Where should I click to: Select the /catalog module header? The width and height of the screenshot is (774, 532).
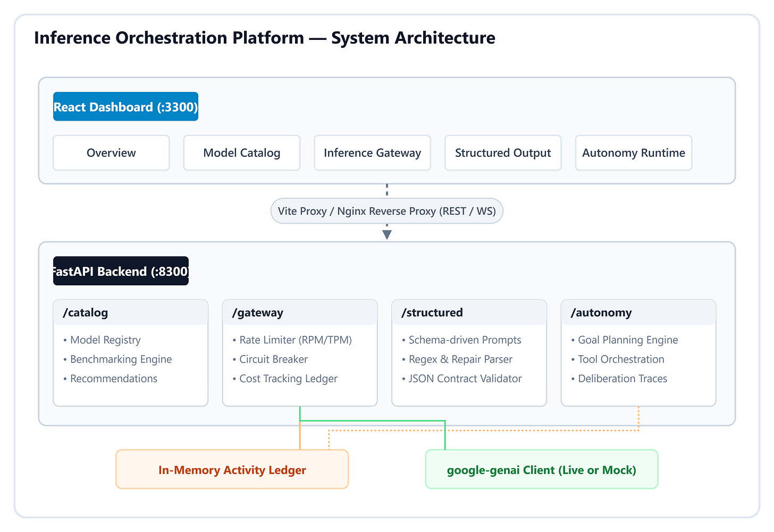(x=130, y=313)
